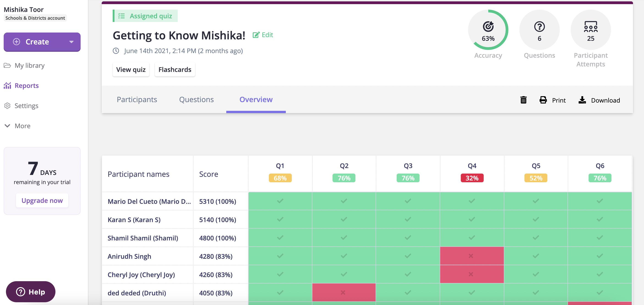Click the View quiz button

131,69
